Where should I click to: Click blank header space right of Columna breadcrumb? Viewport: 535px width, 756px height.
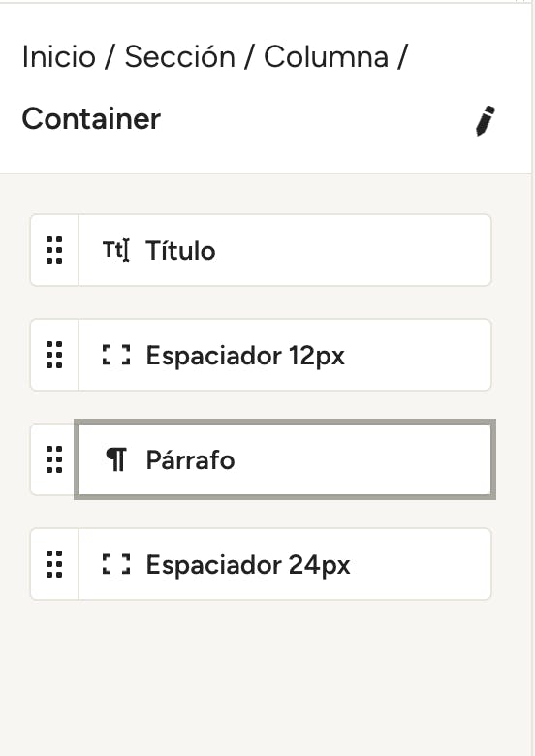click(x=467, y=57)
